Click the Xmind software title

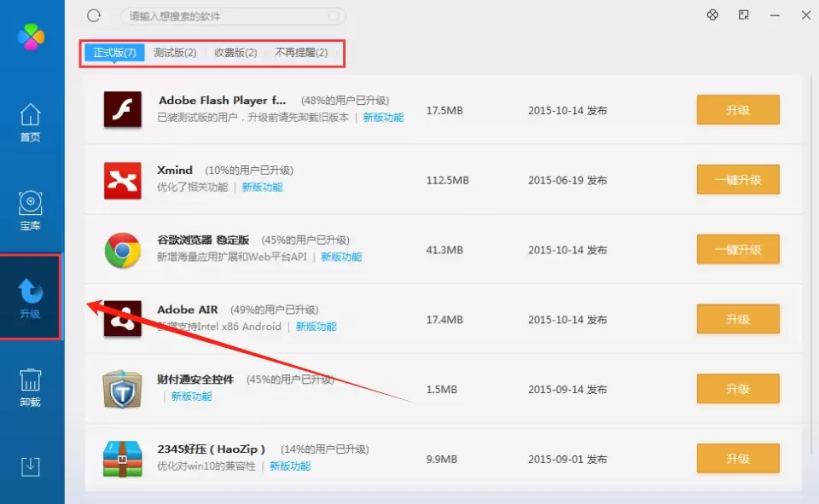click(x=175, y=170)
